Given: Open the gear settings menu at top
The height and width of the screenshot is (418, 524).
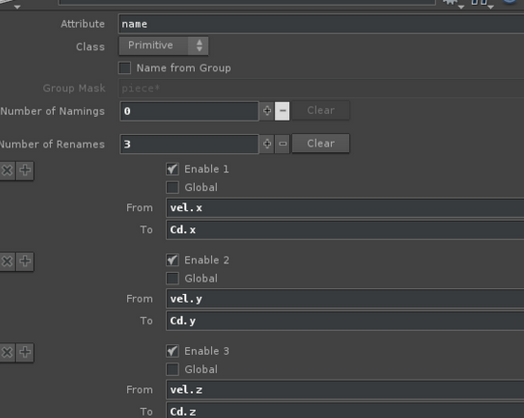Looking at the screenshot, I should click(452, 3).
